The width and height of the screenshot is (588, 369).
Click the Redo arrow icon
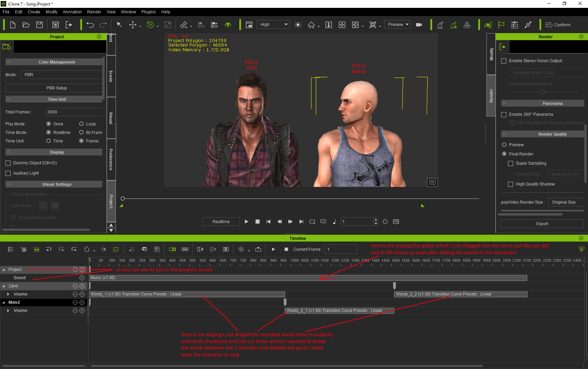(x=103, y=25)
